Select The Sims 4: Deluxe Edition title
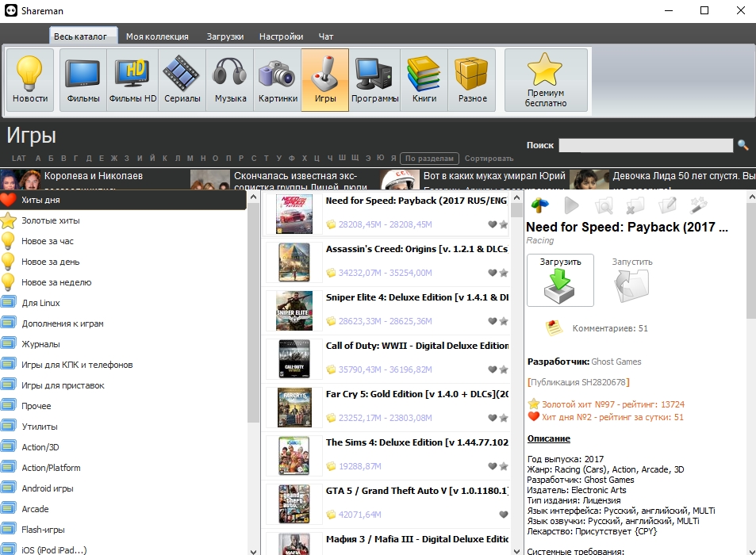The image size is (756, 555). coord(417,442)
